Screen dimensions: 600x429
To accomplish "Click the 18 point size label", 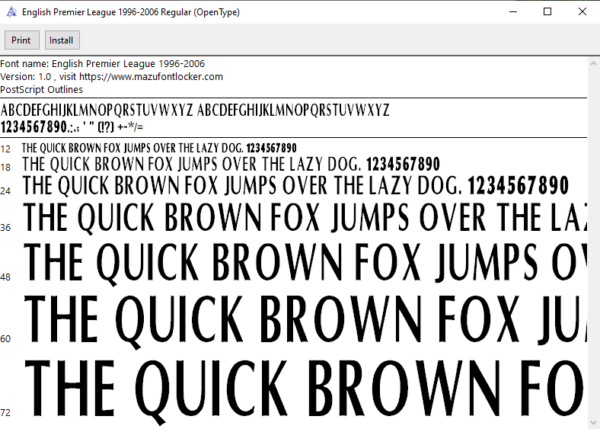I will (x=5, y=167).
